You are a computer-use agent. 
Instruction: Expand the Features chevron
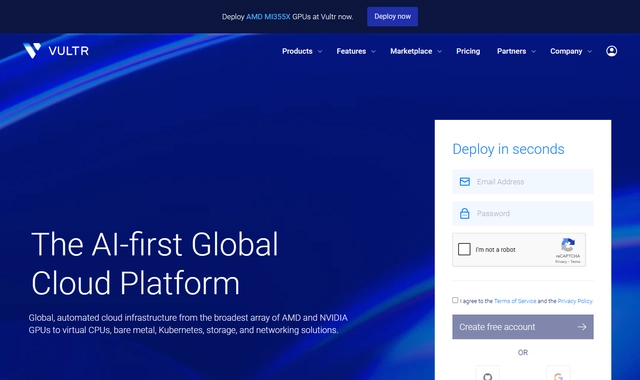[x=373, y=51]
